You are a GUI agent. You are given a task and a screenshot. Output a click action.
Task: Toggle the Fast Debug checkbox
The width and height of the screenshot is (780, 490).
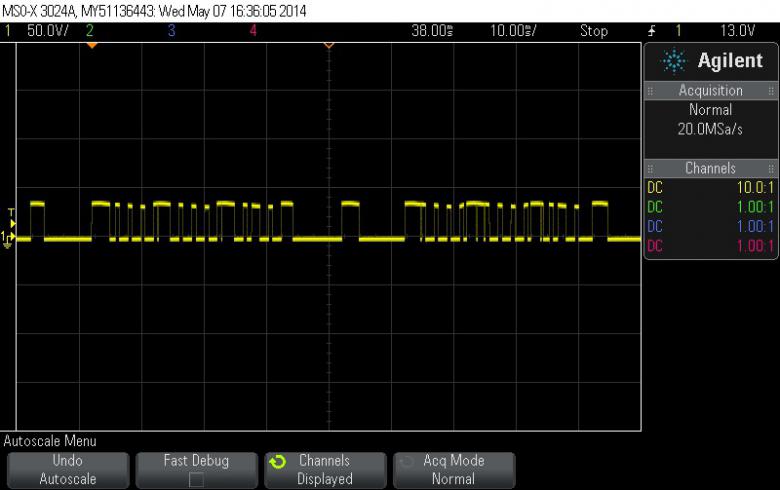click(x=196, y=479)
